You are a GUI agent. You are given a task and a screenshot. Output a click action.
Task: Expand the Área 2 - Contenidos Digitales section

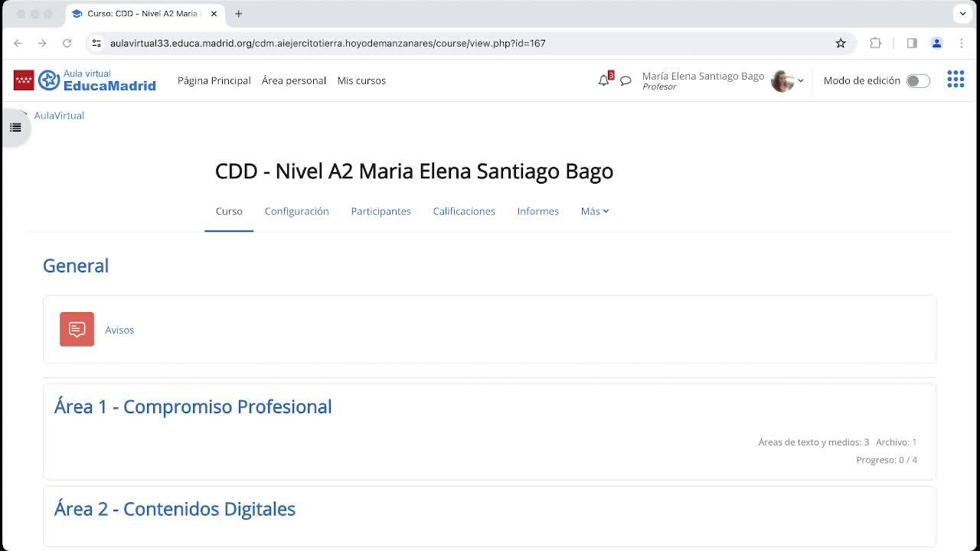tap(175, 509)
